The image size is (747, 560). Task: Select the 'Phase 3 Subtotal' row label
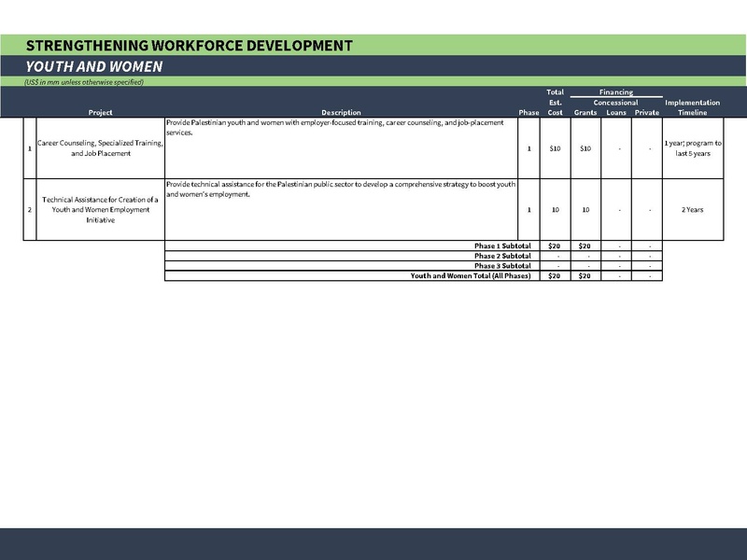[x=502, y=266]
